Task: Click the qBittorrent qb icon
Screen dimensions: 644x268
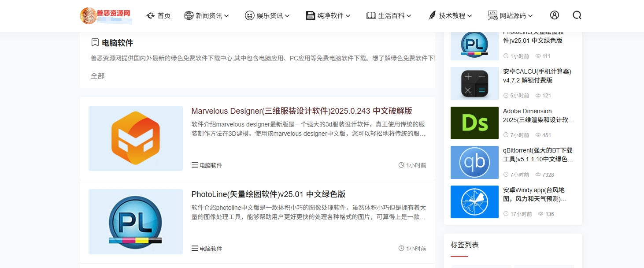Action: [x=474, y=162]
